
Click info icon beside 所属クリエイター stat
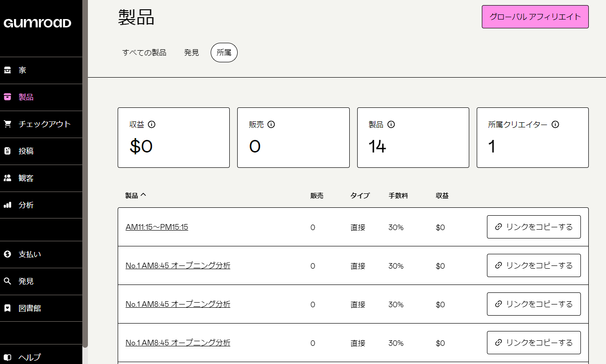coord(555,125)
